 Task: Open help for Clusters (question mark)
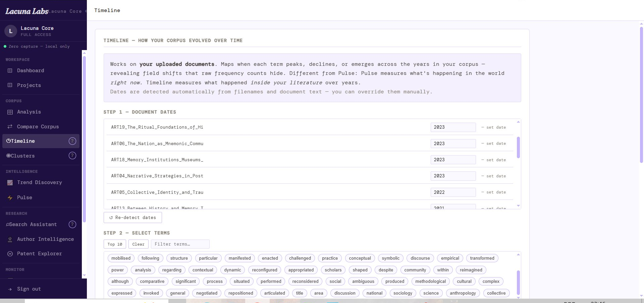coord(72,156)
